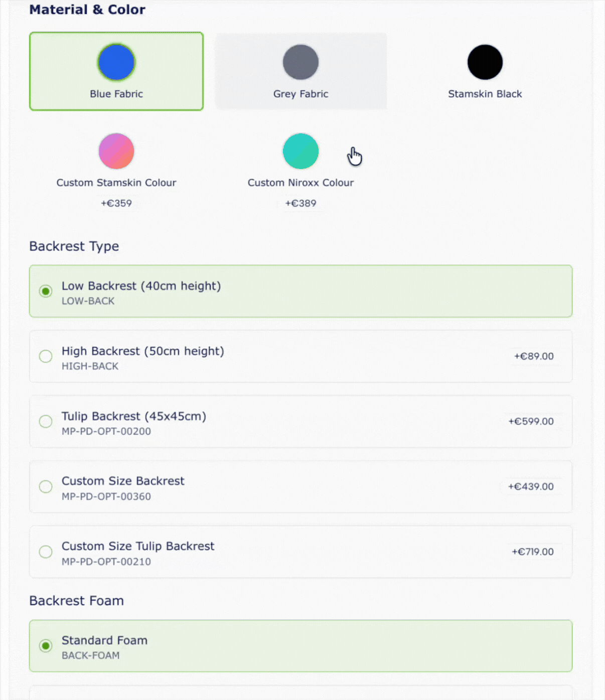The width and height of the screenshot is (605, 700).
Task: Click the Blue Fabric label text
Action: pyautogui.click(x=116, y=94)
